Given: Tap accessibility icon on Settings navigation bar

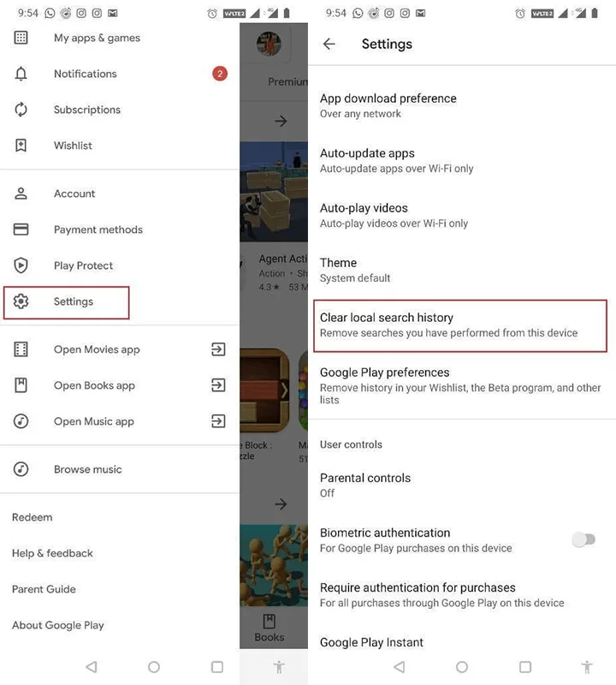Looking at the screenshot, I should (x=587, y=667).
